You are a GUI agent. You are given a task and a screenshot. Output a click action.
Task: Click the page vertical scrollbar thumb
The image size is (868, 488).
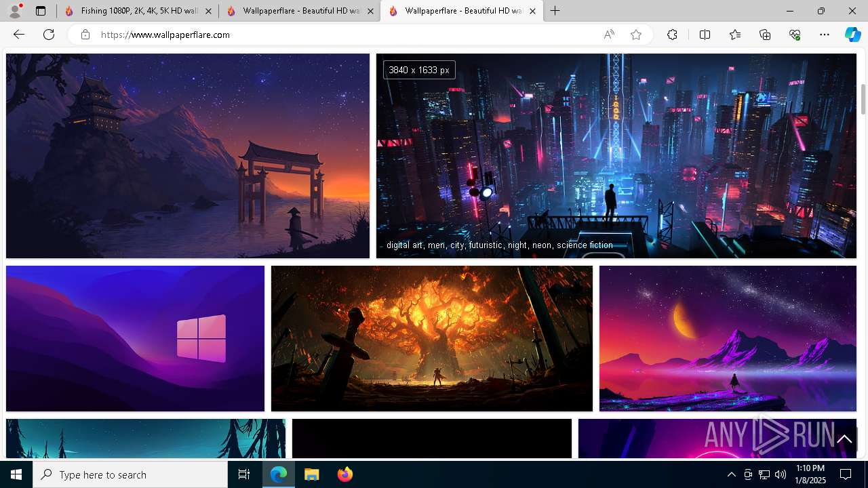[863, 99]
